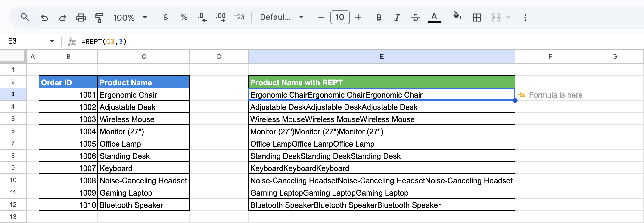
Task: Select the repeated Standing Desk cell in column E
Action: [382, 156]
